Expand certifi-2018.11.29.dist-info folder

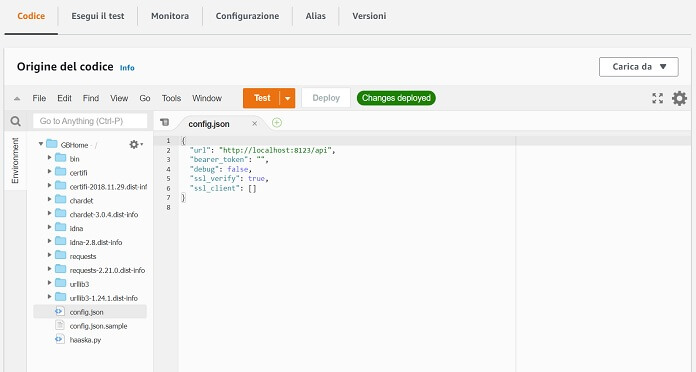point(49,186)
